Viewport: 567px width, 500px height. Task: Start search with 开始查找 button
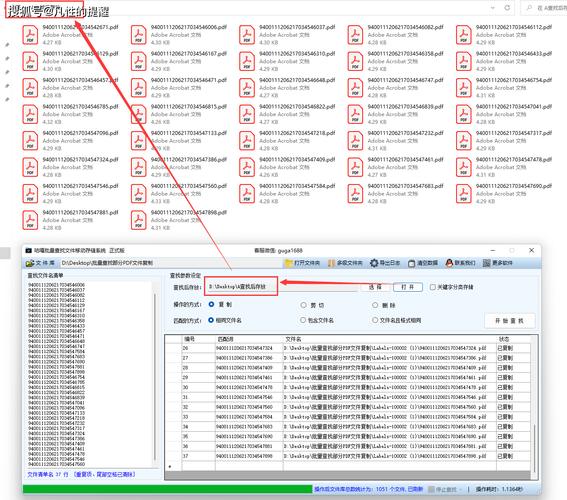[x=510, y=321]
